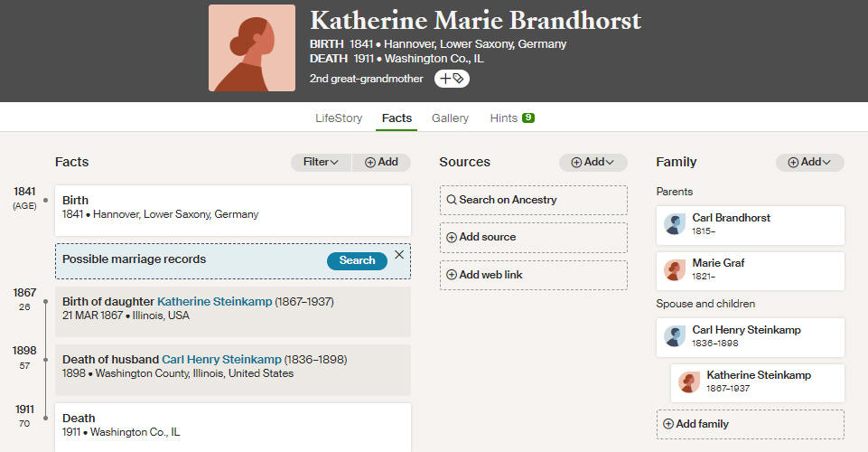Switch to the LifeStory tab
The height and width of the screenshot is (452, 868).
[x=339, y=118]
